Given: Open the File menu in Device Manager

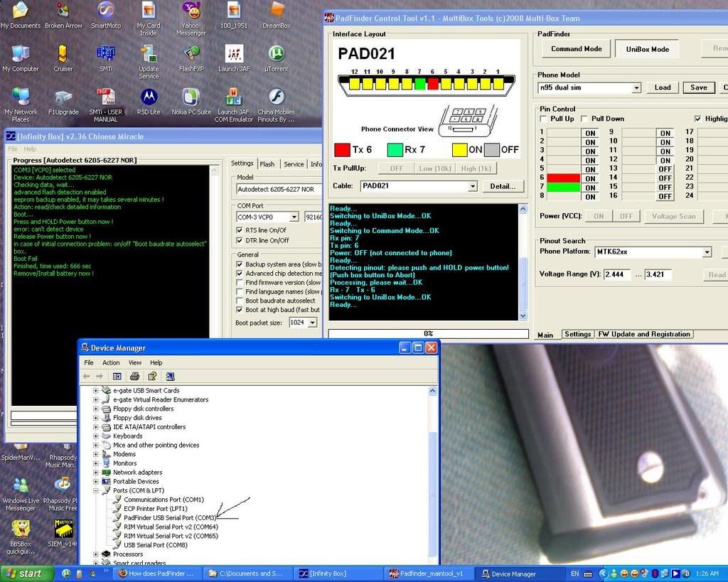Looking at the screenshot, I should [89, 362].
